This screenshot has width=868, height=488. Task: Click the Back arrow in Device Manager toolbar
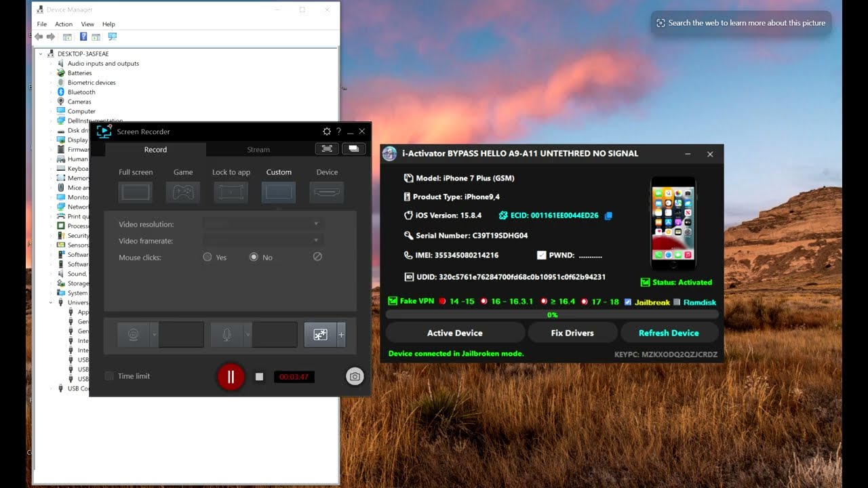tap(39, 37)
